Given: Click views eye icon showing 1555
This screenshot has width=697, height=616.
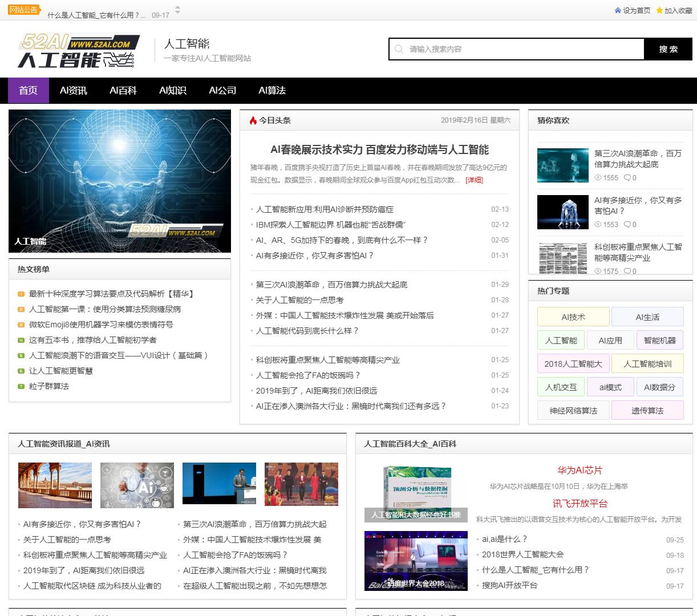Looking at the screenshot, I should (x=598, y=178).
